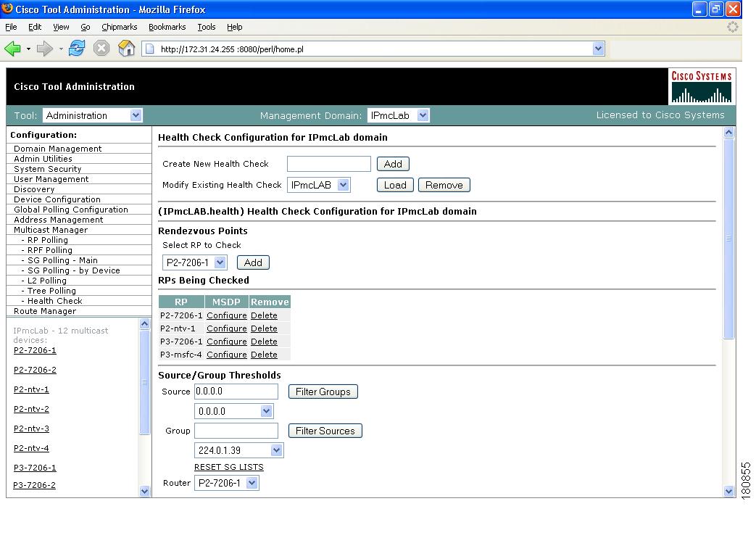The width and height of the screenshot is (756, 538).
Task: Click Add next to Create New Health Check
Action: 393,164
